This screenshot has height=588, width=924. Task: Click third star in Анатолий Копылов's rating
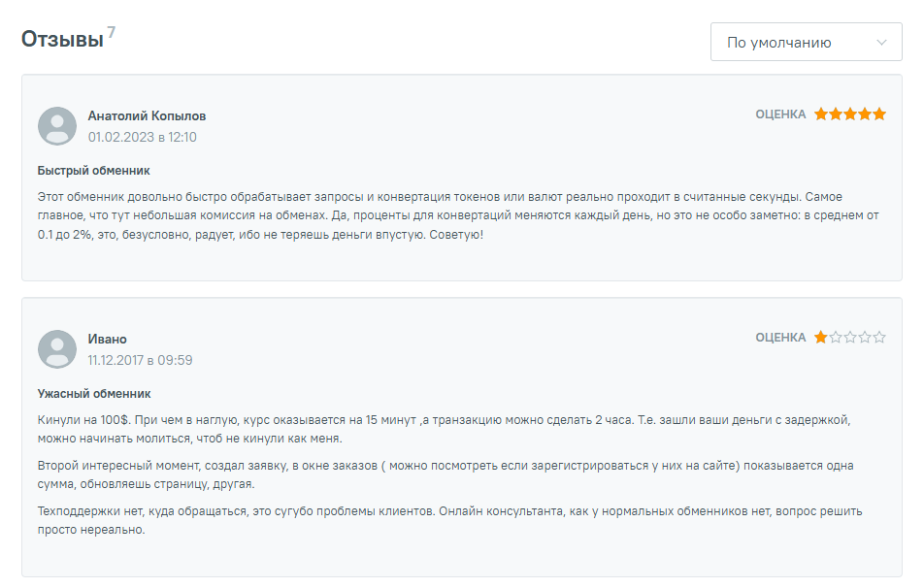850,114
